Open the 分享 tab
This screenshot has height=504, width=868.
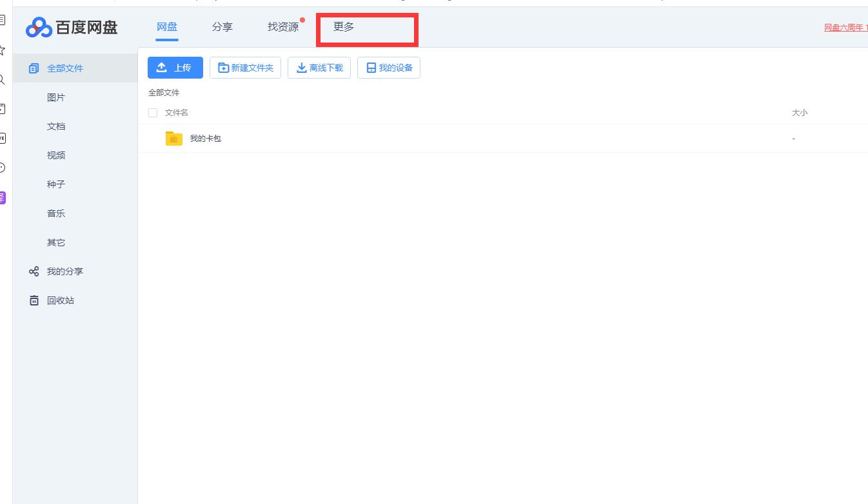(x=222, y=26)
